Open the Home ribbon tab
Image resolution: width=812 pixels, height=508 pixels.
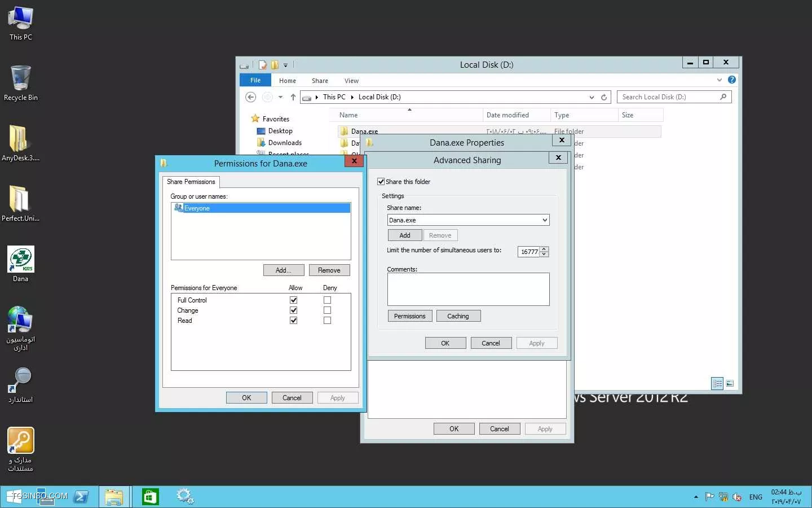(x=288, y=81)
